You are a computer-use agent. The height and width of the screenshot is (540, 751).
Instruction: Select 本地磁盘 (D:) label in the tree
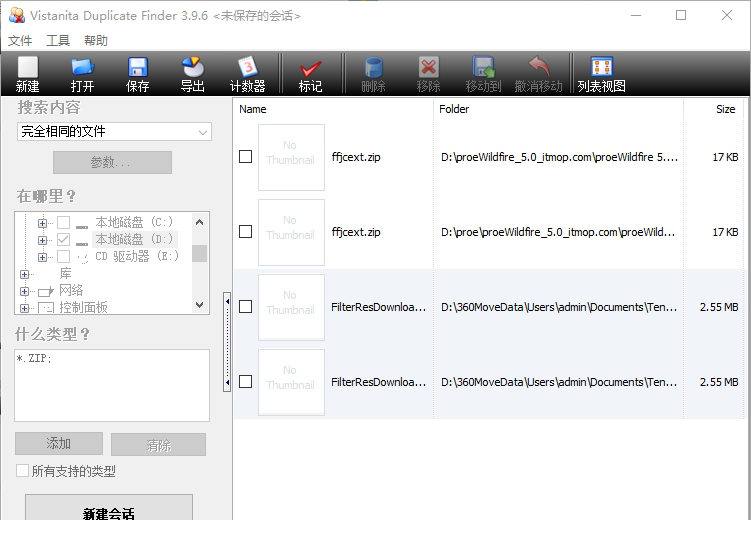click(x=134, y=239)
